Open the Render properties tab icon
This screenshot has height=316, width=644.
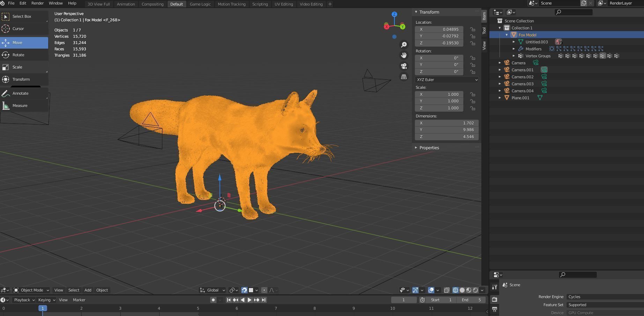tap(495, 299)
